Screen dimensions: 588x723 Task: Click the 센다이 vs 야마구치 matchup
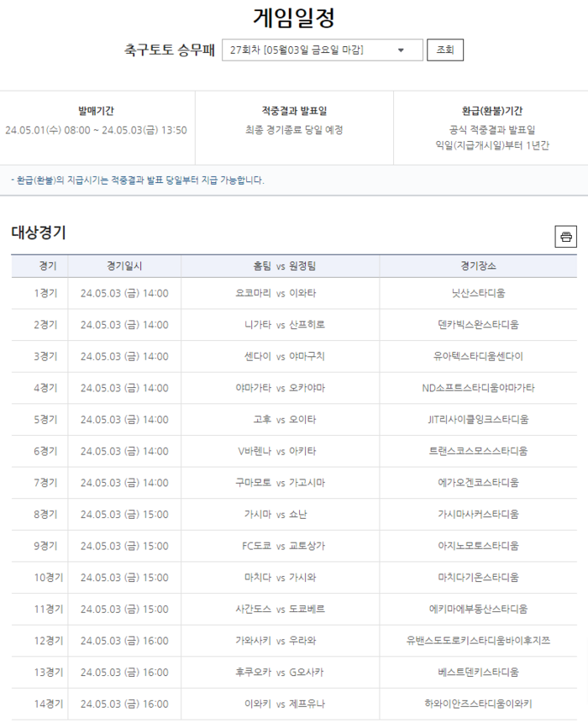tap(280, 356)
